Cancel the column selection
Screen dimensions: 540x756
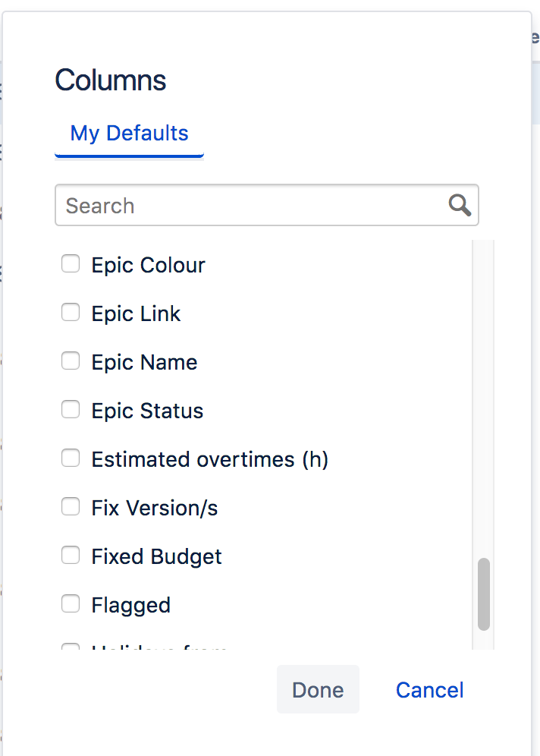(x=430, y=690)
